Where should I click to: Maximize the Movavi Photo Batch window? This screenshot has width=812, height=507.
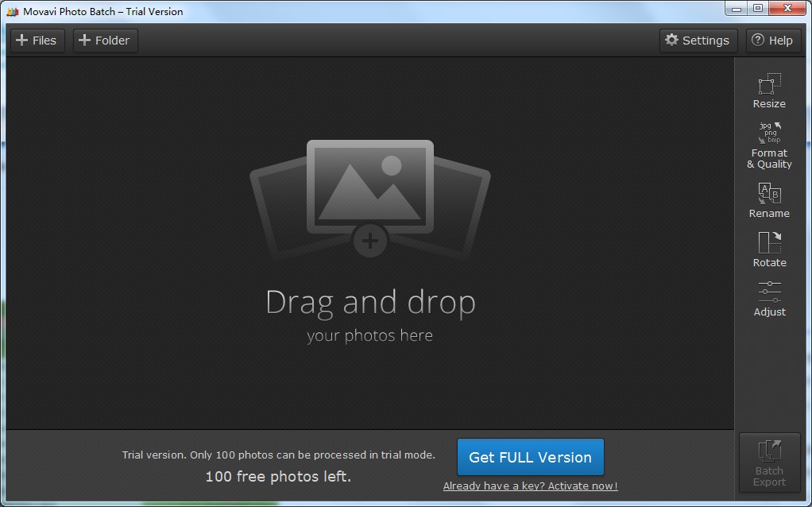click(x=758, y=8)
